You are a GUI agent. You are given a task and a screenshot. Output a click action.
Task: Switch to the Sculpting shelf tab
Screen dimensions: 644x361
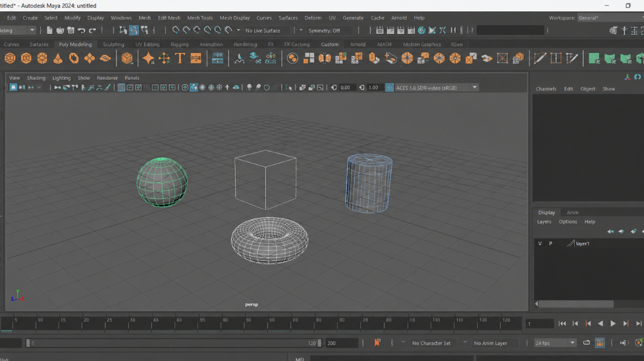(113, 45)
